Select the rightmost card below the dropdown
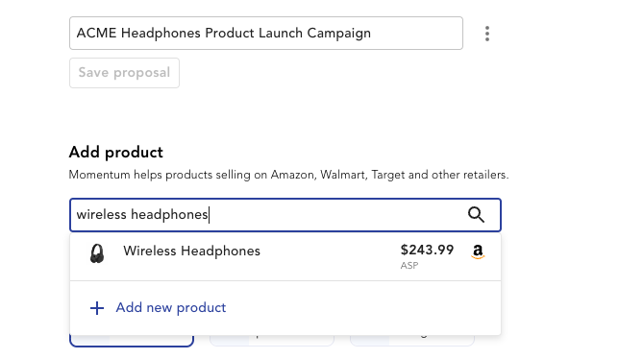644x359 pixels. click(412, 341)
